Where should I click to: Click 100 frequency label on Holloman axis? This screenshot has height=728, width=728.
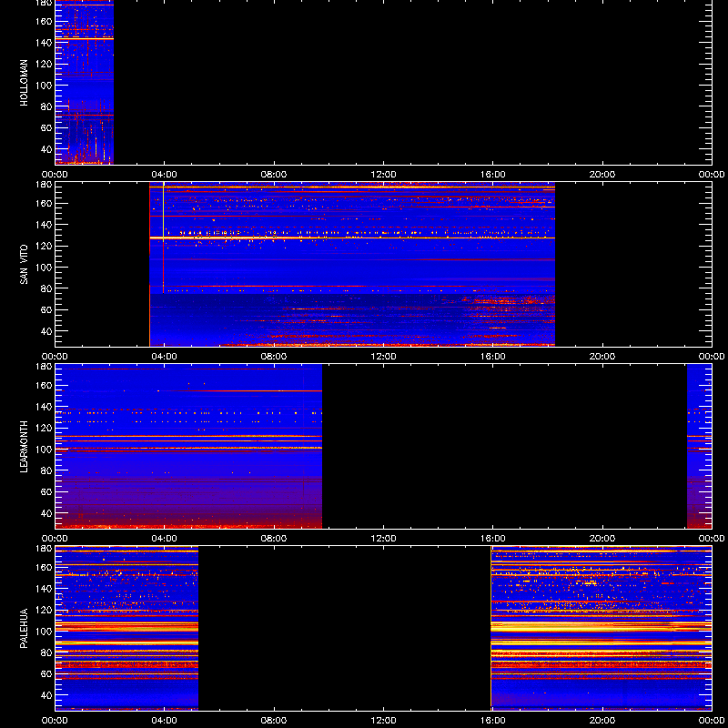(44, 85)
